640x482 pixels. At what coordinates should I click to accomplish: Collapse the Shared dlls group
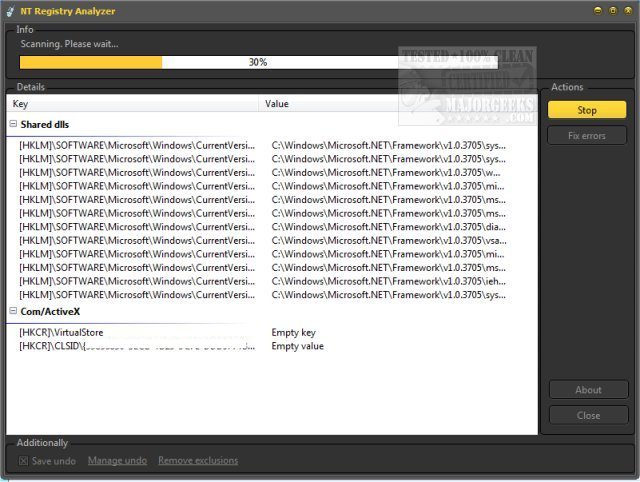(13, 124)
